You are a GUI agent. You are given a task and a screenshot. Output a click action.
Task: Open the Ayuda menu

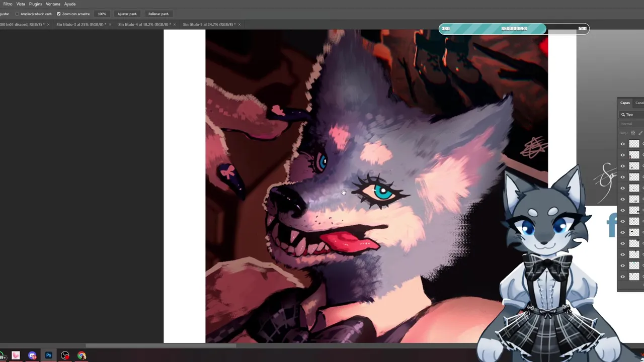[69, 4]
